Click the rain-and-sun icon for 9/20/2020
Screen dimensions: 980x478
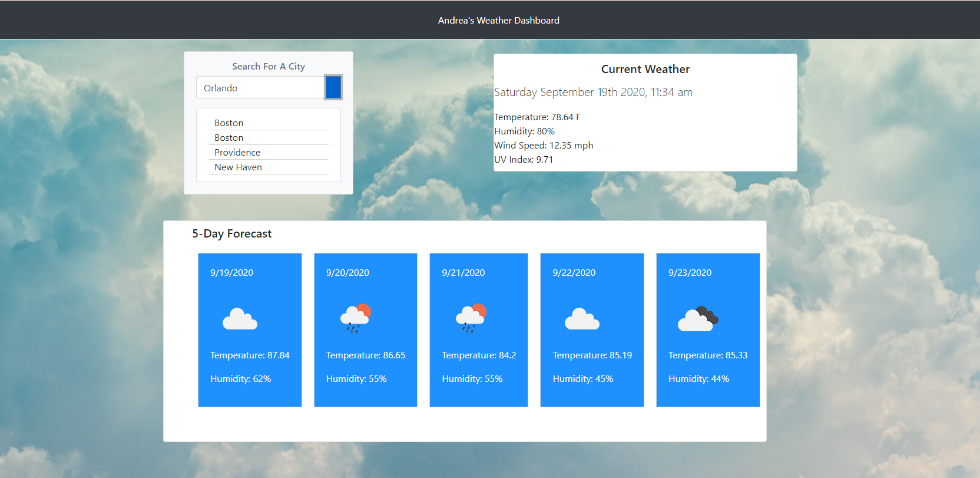(356, 318)
